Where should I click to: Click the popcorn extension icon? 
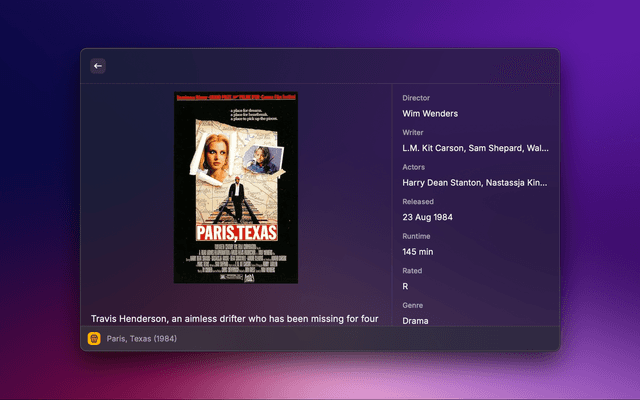(94, 339)
